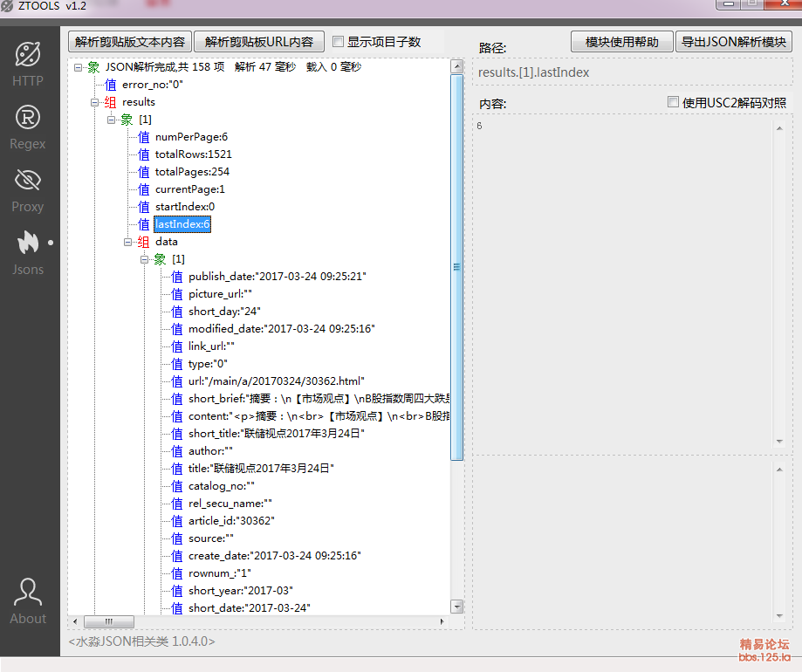Collapse the data array node
Image resolution: width=802 pixels, height=672 pixels.
click(x=128, y=242)
